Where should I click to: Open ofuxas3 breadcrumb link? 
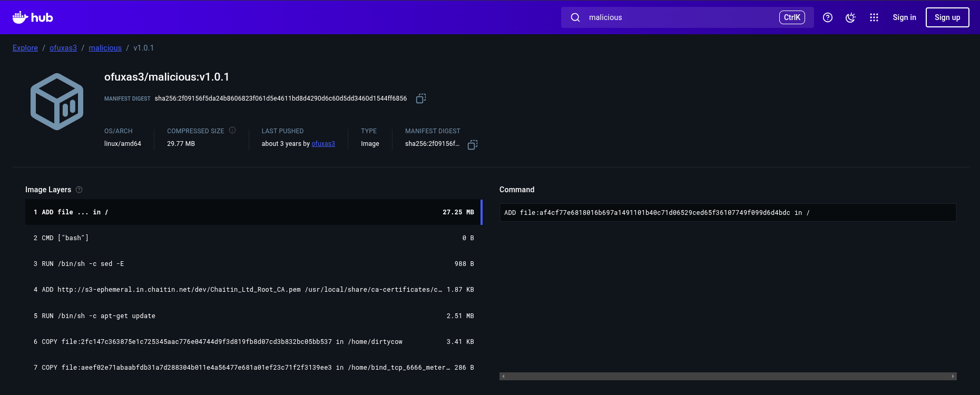63,48
